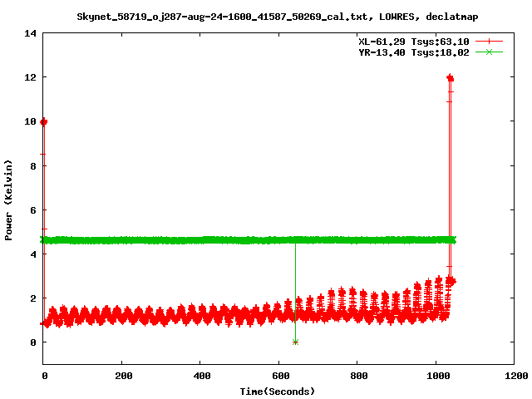
Task: Click the red spike peak near 12 Kelvin
Action: coord(451,78)
